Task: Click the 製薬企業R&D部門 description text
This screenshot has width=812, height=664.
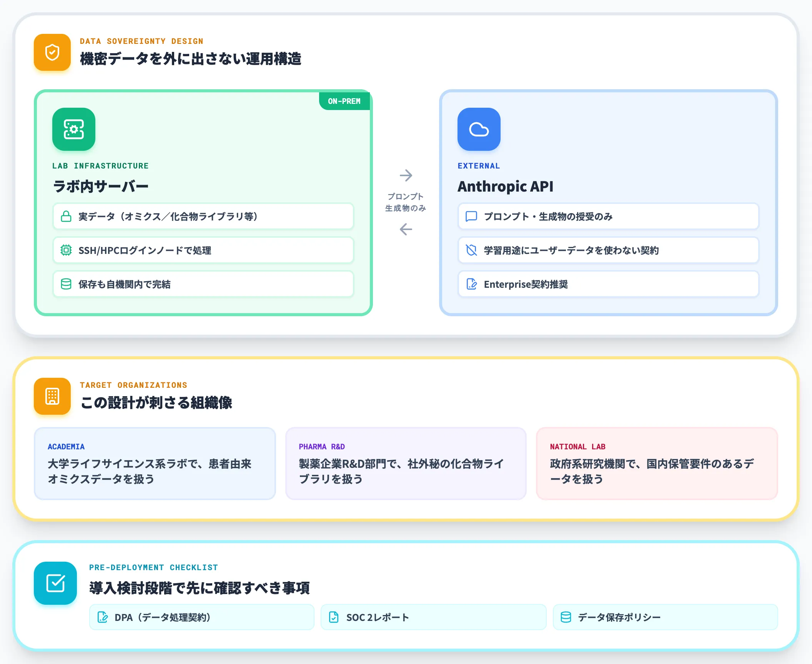Action: pyautogui.click(x=401, y=471)
